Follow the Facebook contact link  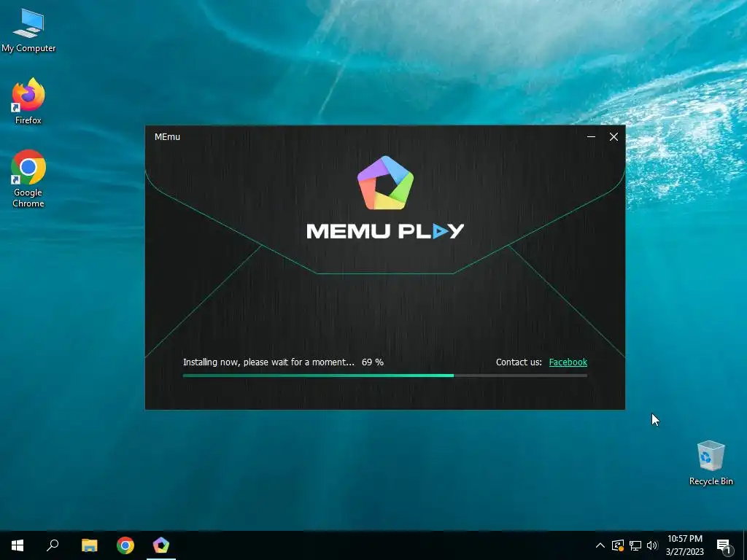click(x=568, y=362)
